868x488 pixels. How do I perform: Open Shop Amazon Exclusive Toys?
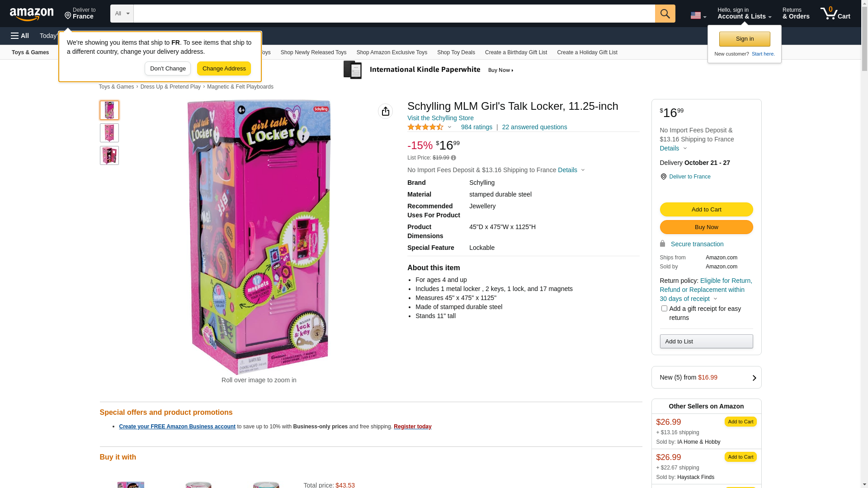coord(392,52)
